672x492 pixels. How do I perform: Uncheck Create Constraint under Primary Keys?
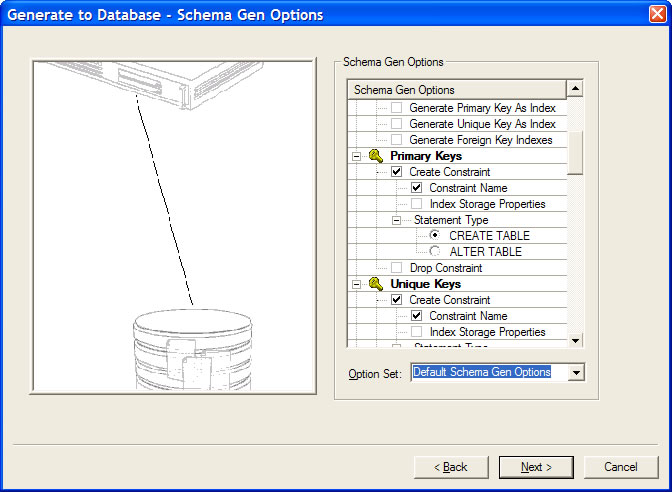pyautogui.click(x=397, y=172)
